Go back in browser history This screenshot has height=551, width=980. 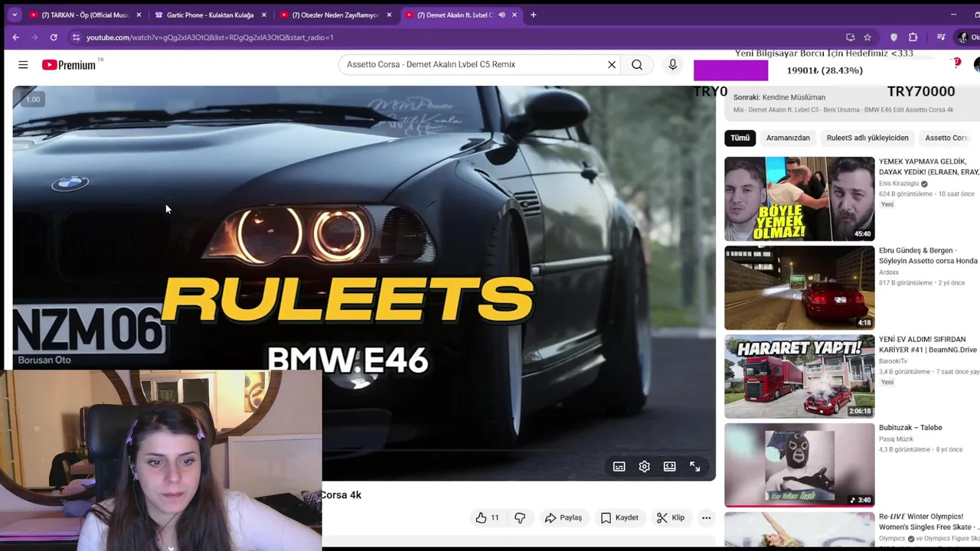(16, 37)
